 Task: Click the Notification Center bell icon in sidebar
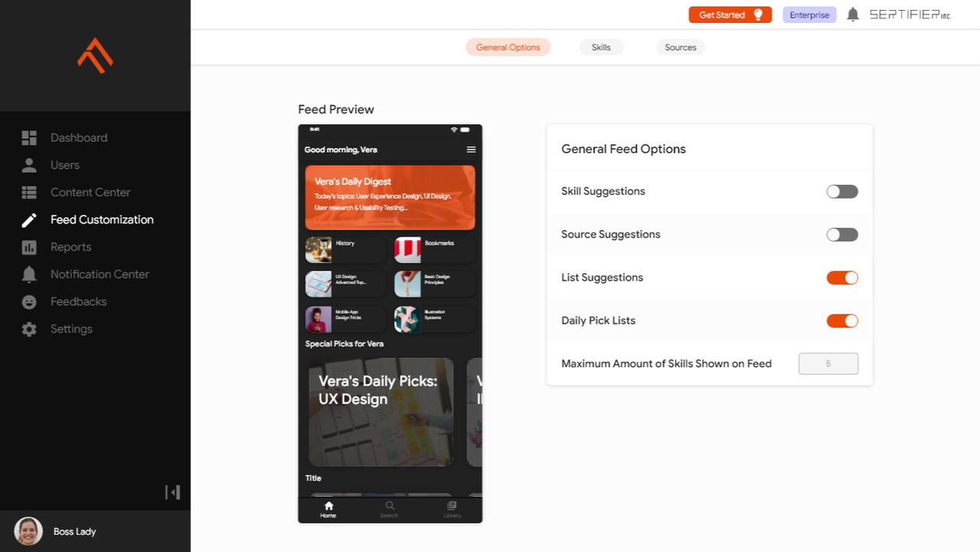coord(29,274)
